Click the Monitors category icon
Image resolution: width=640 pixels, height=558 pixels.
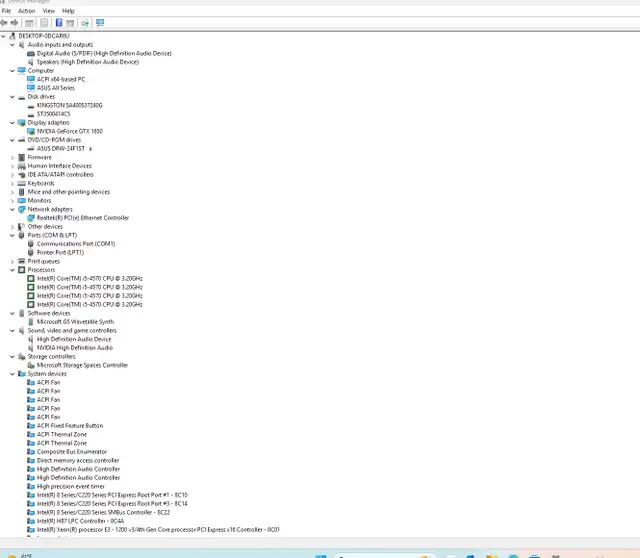point(22,200)
